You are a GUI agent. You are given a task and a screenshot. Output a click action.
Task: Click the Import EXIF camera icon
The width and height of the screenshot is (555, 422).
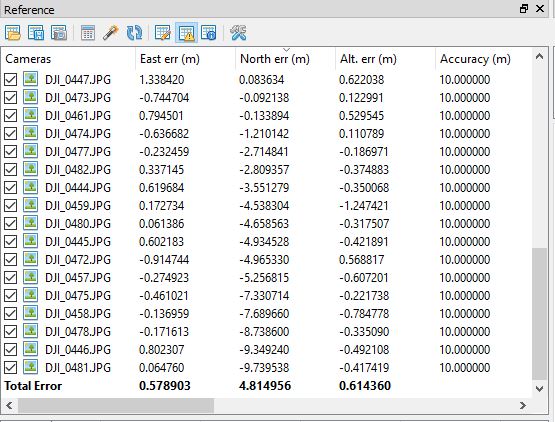coord(59,33)
